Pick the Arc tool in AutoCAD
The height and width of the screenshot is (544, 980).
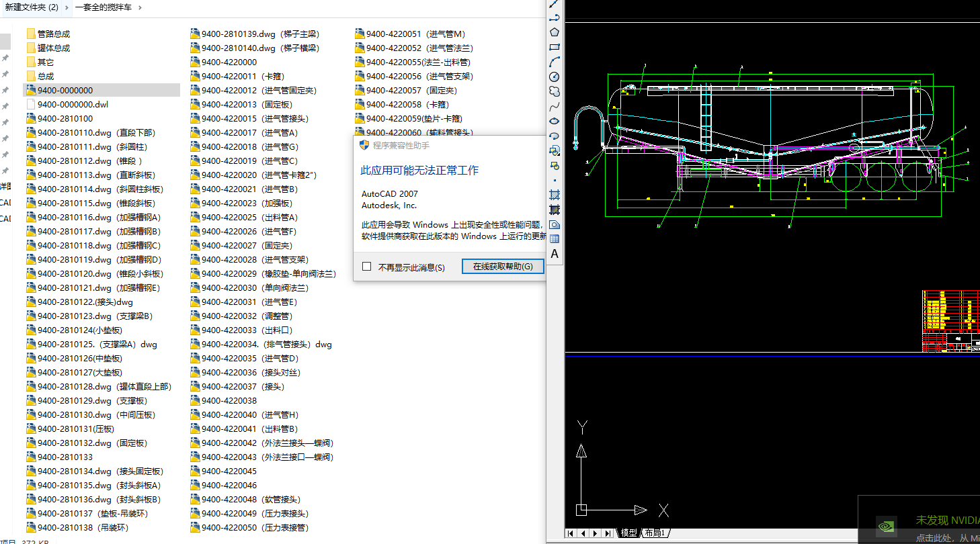click(555, 62)
